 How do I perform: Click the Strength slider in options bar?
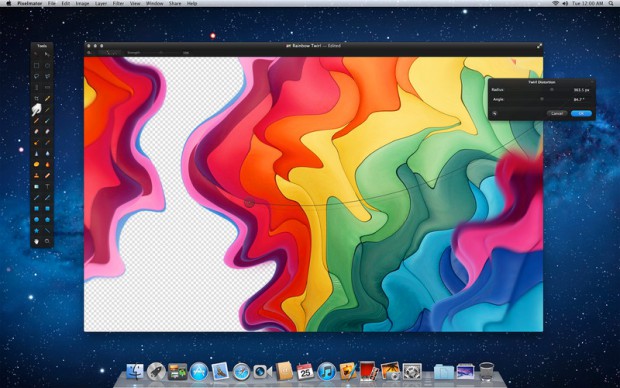161,53
